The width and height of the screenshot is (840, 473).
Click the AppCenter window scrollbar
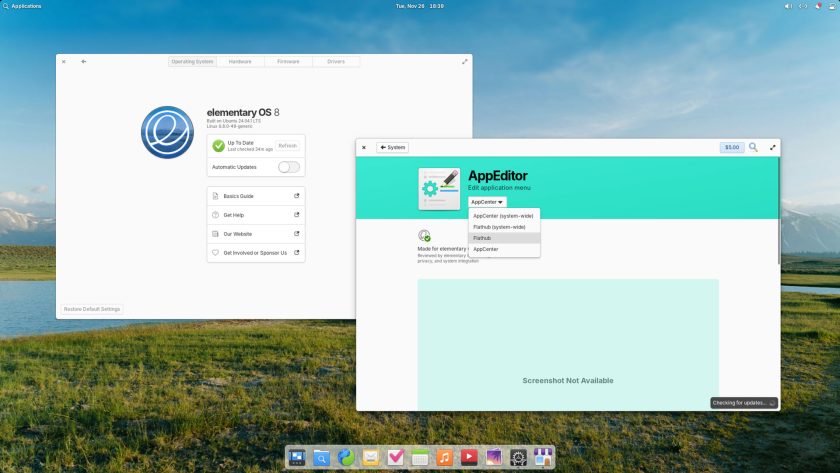pyautogui.click(x=779, y=211)
